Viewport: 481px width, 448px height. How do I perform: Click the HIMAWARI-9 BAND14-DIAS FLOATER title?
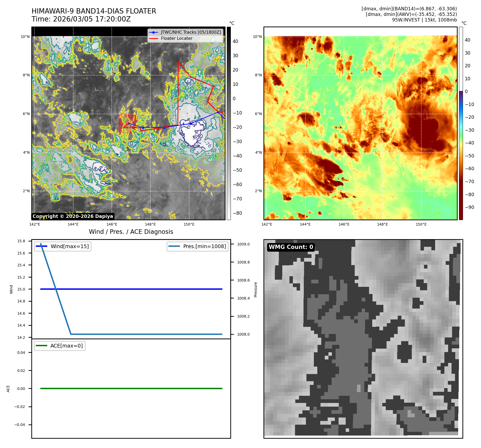94,11
